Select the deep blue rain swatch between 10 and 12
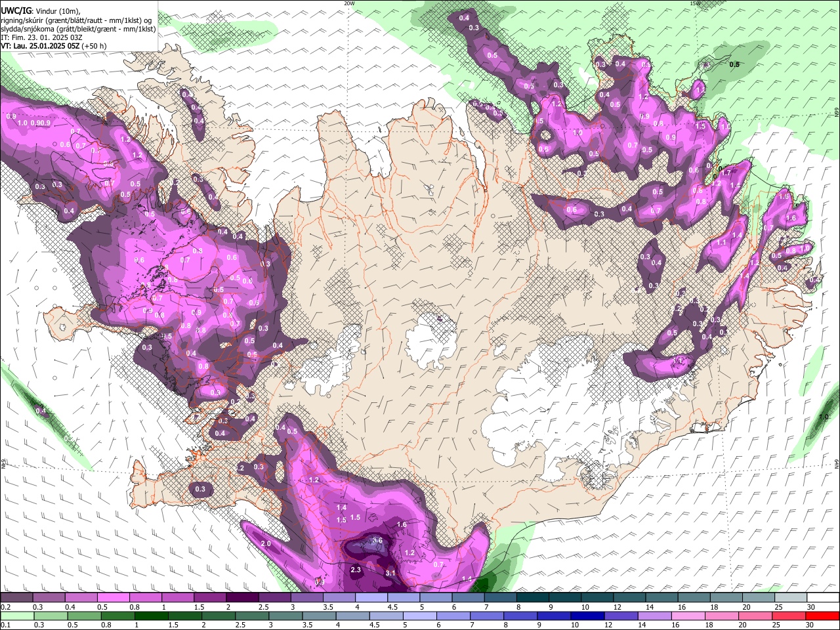Screen dimensions: 840x630 pos(588,616)
